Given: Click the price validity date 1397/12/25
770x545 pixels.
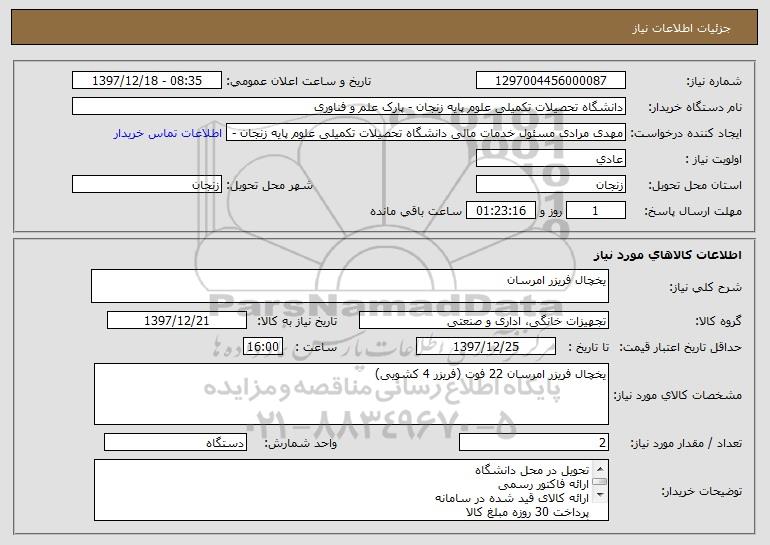Looking at the screenshot, I should click(486, 346).
